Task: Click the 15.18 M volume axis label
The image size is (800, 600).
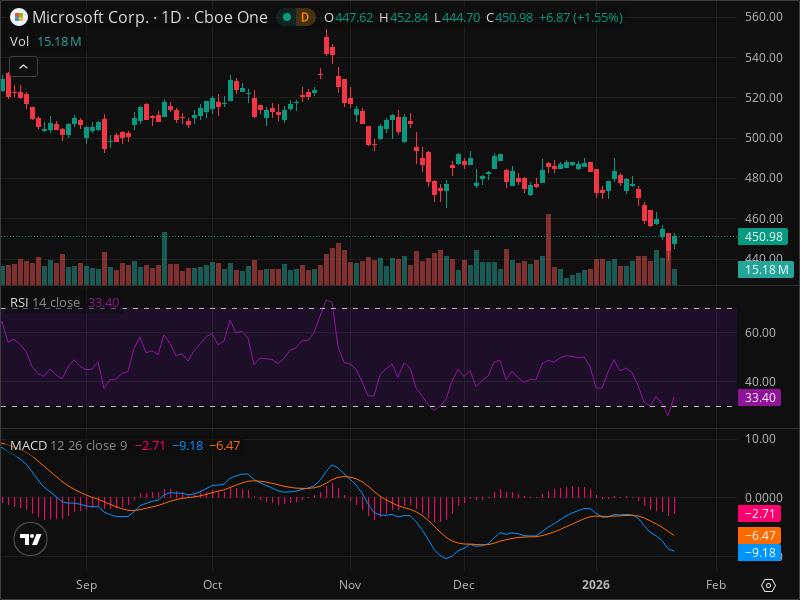Action: (766, 269)
